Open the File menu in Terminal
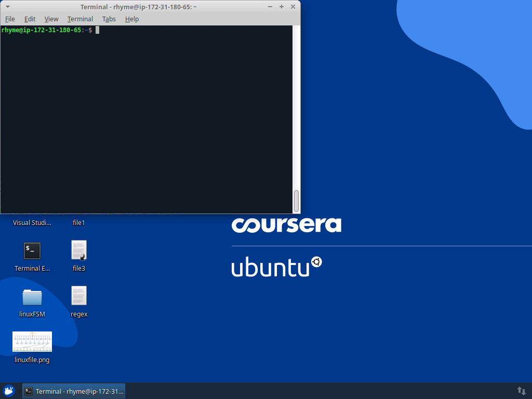 pyautogui.click(x=10, y=19)
